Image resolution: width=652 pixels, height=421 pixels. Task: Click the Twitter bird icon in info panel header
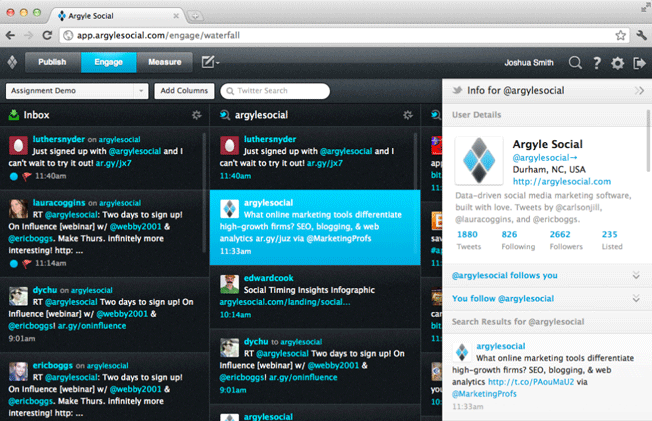pyautogui.click(x=457, y=90)
